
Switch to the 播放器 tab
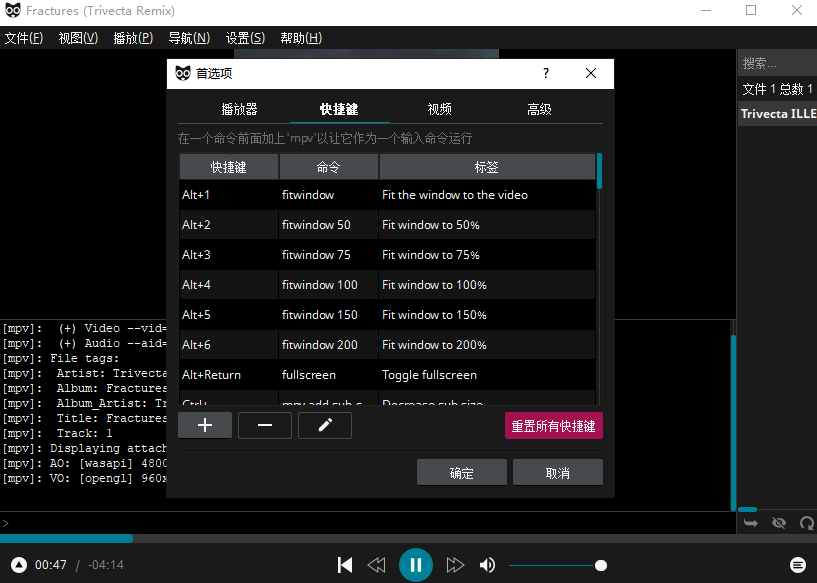click(239, 109)
